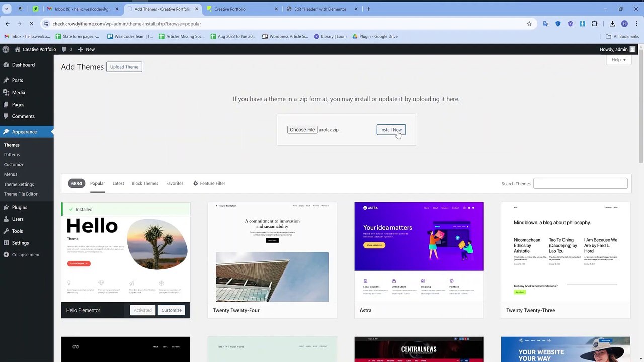Viewport: 644px width, 362px height.
Task: Open the Appearance menu in sidebar
Action: [27, 132]
